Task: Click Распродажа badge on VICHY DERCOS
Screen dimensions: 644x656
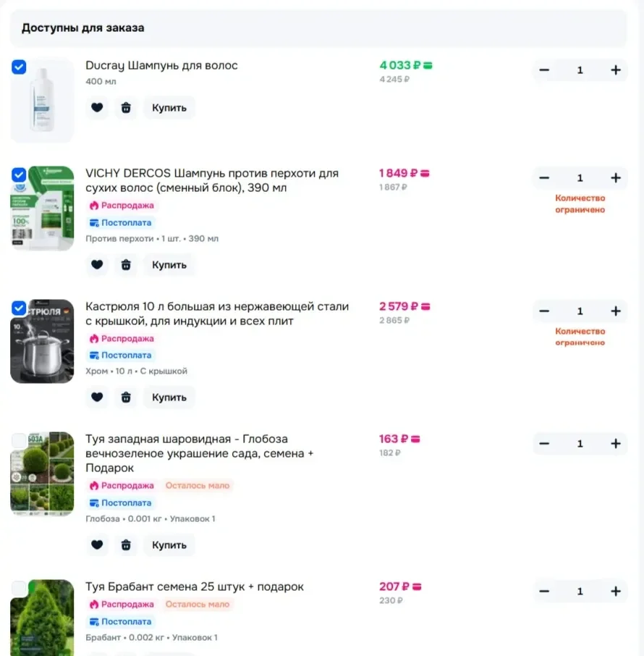Action: click(122, 206)
